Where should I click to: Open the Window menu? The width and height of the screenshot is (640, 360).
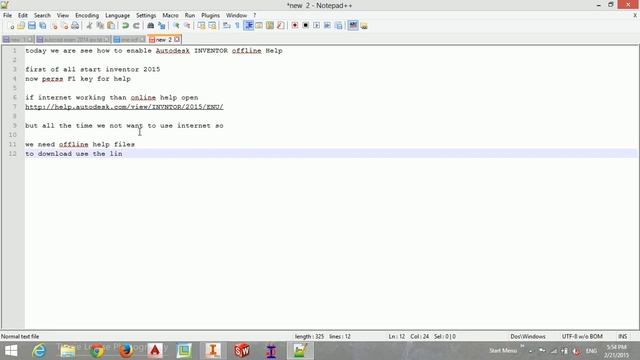pos(236,16)
